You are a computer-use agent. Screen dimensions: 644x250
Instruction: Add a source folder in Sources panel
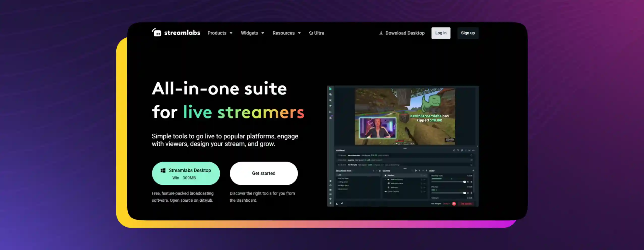416,171
